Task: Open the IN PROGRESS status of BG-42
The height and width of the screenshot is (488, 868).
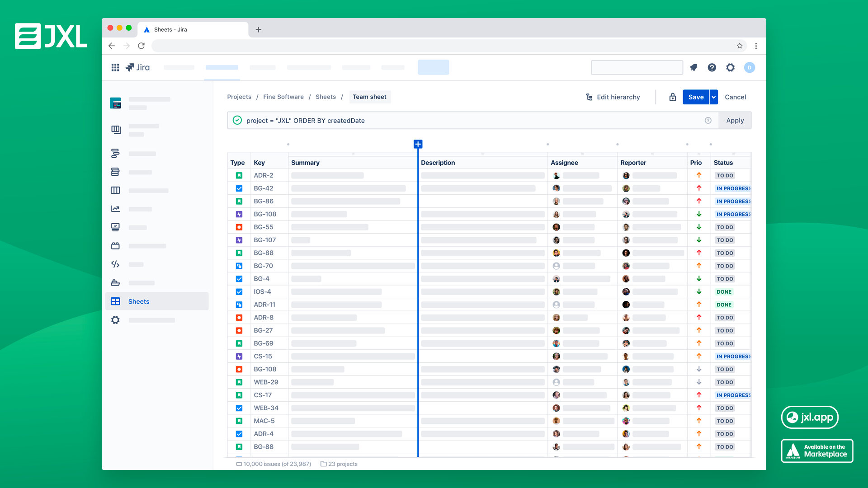Action: point(733,188)
